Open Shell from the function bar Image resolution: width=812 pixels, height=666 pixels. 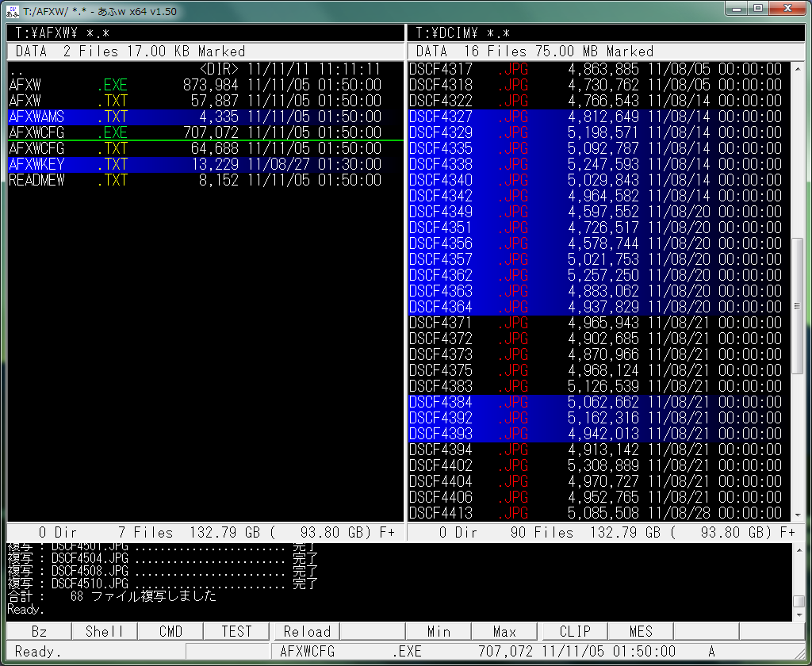[x=104, y=631]
